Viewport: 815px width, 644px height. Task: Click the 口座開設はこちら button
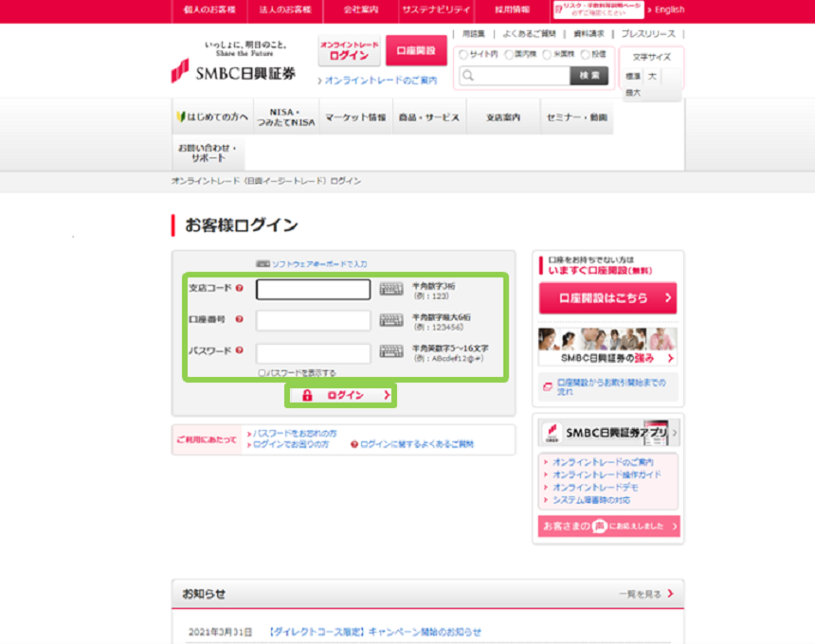coord(607,297)
